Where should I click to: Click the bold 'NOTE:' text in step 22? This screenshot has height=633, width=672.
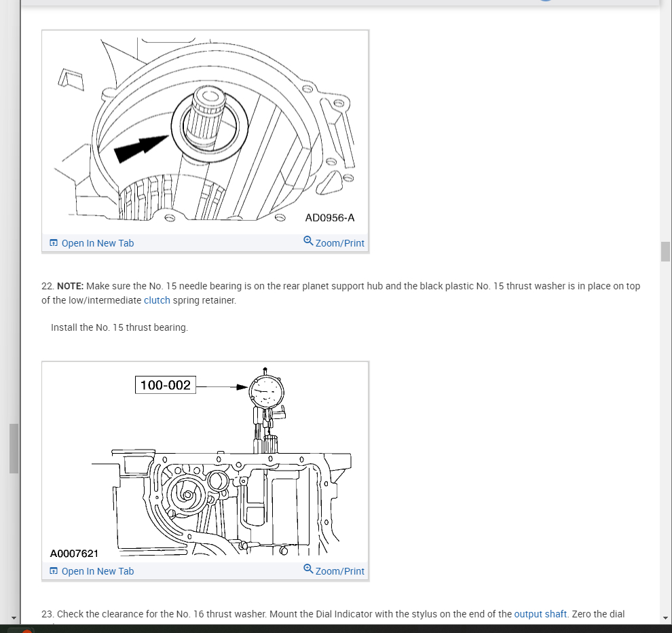point(71,286)
